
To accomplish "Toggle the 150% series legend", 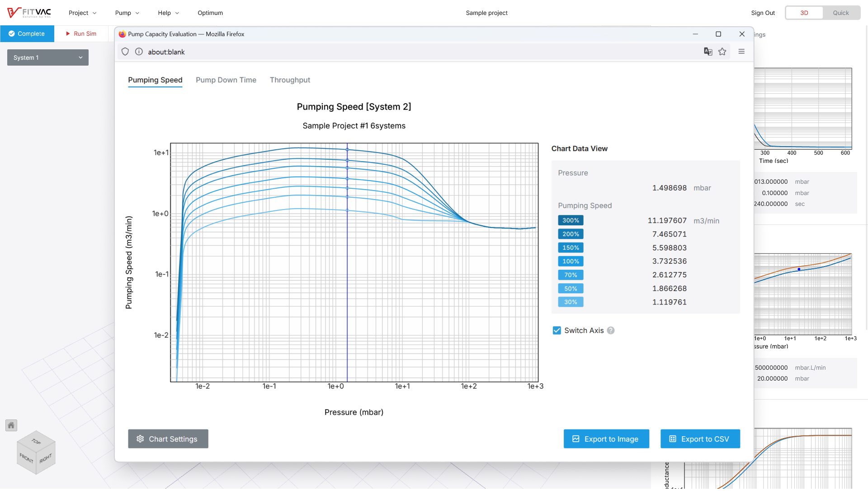I will [571, 248].
